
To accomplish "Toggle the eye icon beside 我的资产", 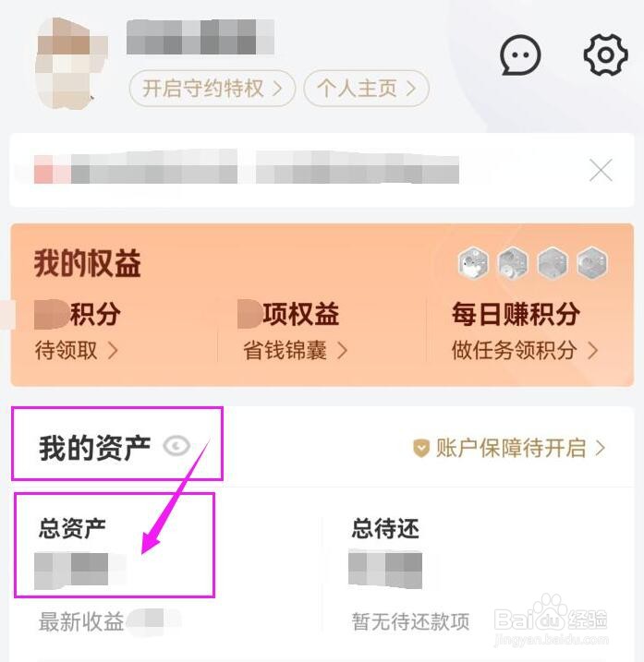I will [x=176, y=446].
